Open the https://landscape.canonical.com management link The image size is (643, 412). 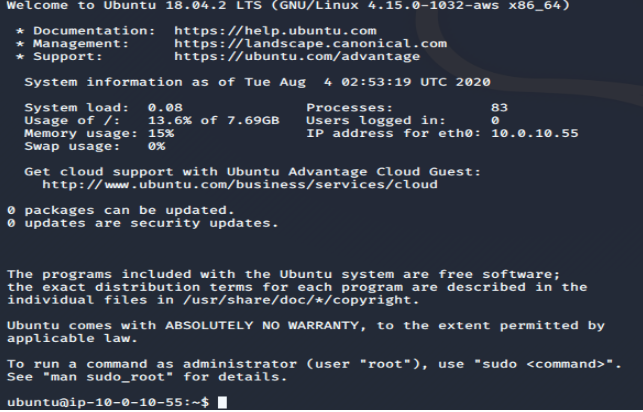click(310, 43)
